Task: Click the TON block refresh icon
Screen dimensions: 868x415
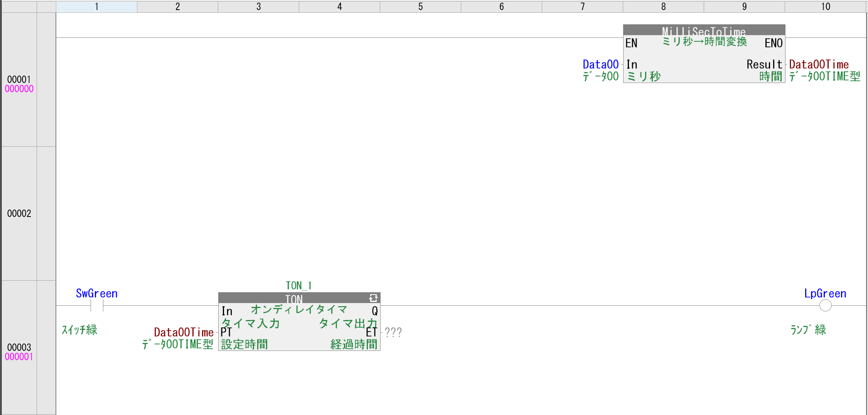Action: (x=373, y=298)
